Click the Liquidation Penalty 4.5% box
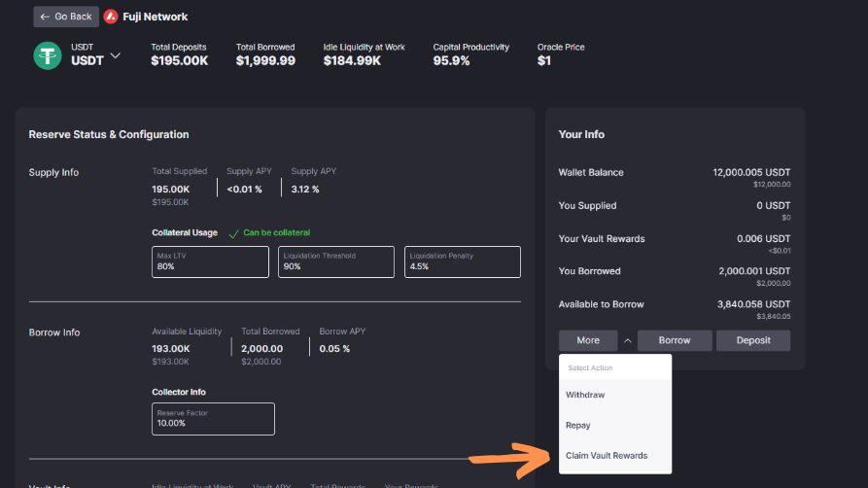Screen dimensions: 868x488 tap(463, 261)
